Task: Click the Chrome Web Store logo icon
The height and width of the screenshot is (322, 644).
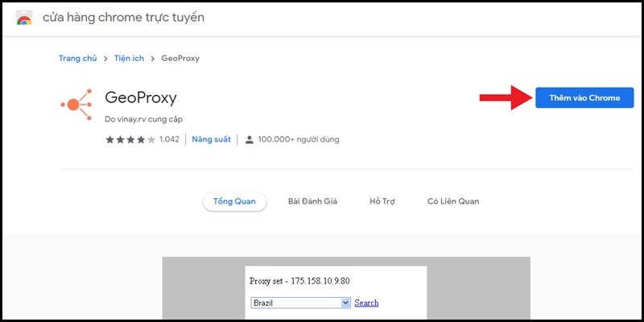Action: pos(24,18)
